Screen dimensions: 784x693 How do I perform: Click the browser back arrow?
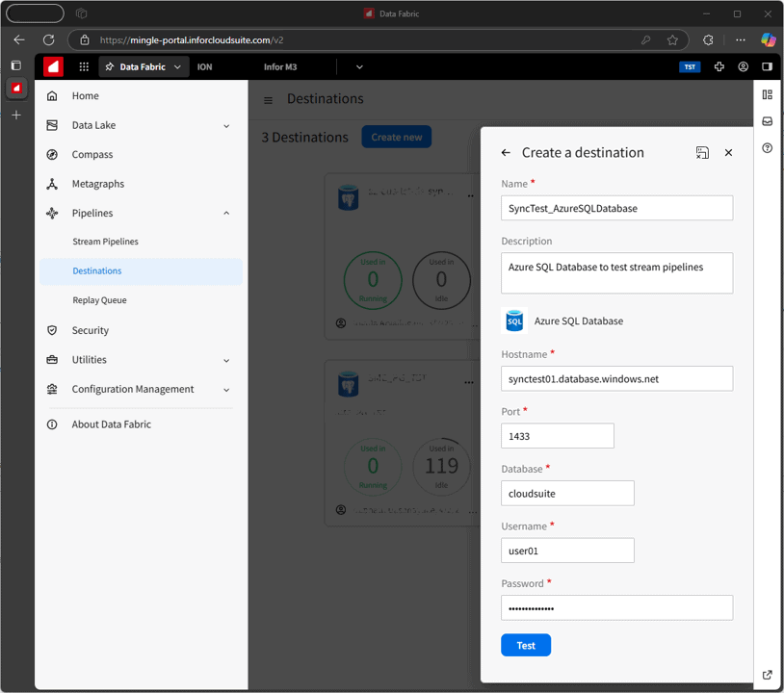pos(19,40)
